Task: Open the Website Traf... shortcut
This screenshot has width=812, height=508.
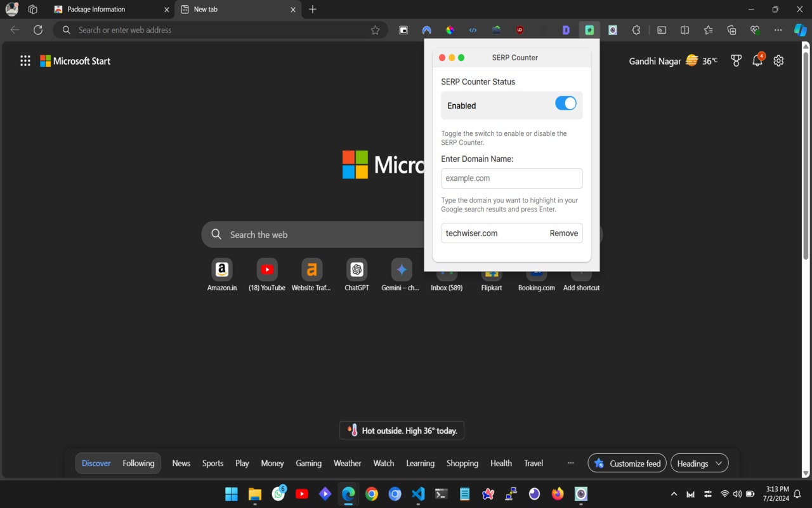Action: click(x=311, y=274)
